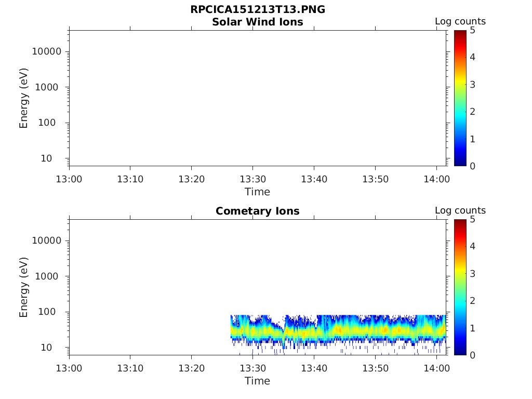Select the 10 energy tick of Cometary plot
This screenshot has width=532, height=399.
click(46, 348)
